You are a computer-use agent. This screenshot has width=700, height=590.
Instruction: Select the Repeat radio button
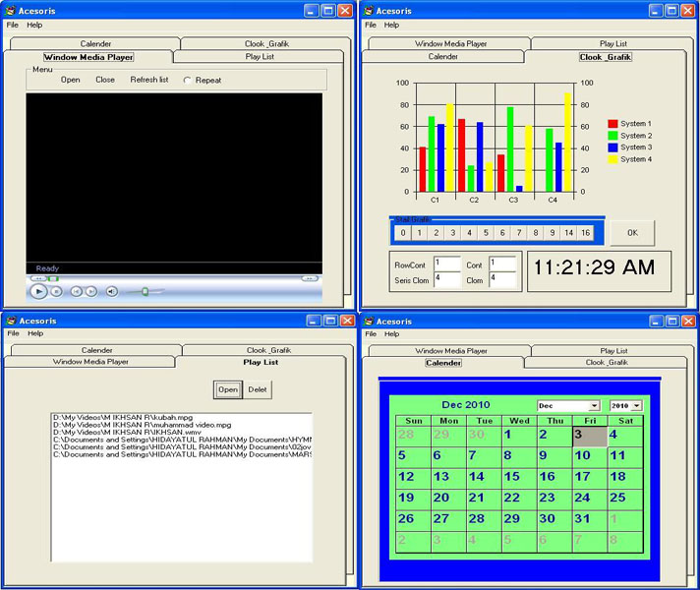tap(187, 81)
